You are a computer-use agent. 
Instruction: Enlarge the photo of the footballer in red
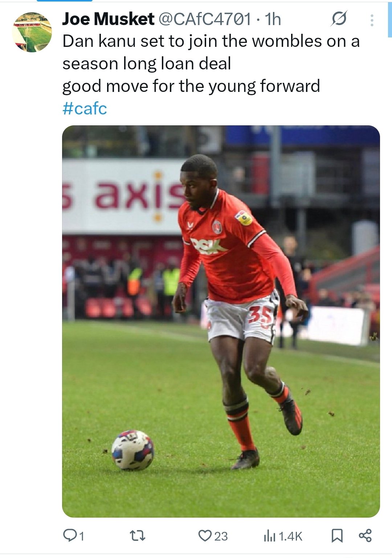coord(221,322)
